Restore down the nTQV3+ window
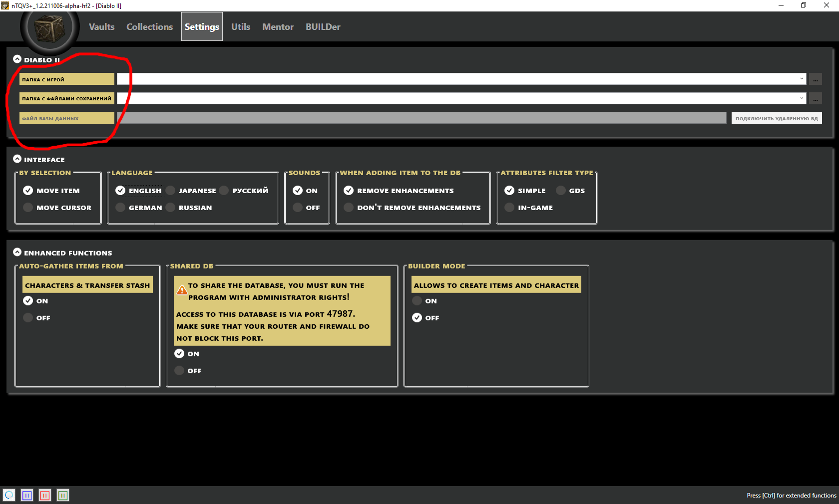This screenshot has width=839, height=504. pyautogui.click(x=804, y=5)
